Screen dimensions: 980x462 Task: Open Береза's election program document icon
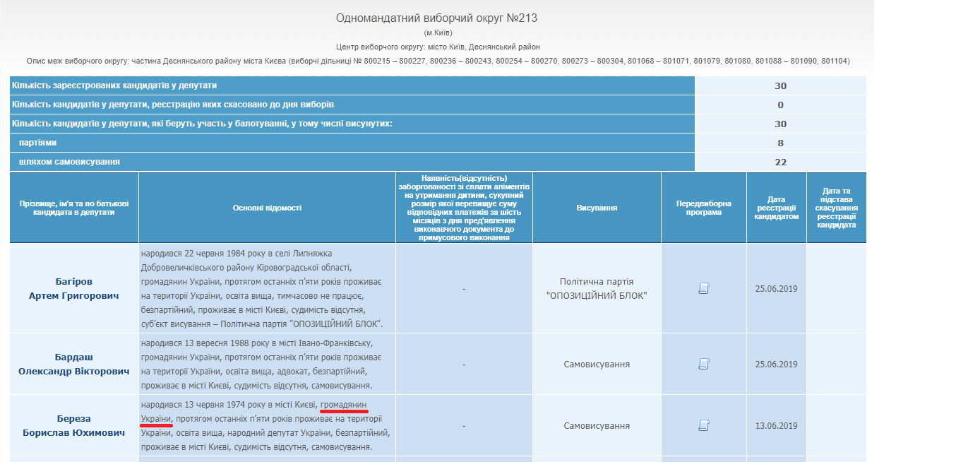coord(703,425)
